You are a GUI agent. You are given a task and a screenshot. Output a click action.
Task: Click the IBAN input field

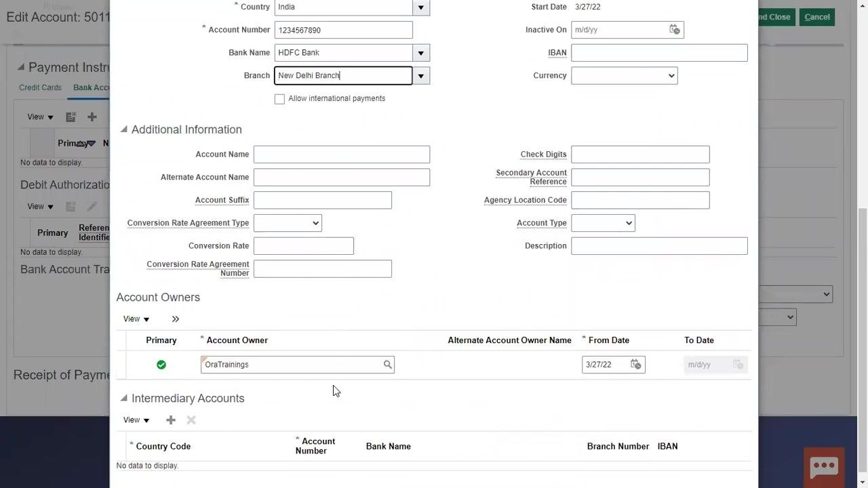[x=659, y=53]
